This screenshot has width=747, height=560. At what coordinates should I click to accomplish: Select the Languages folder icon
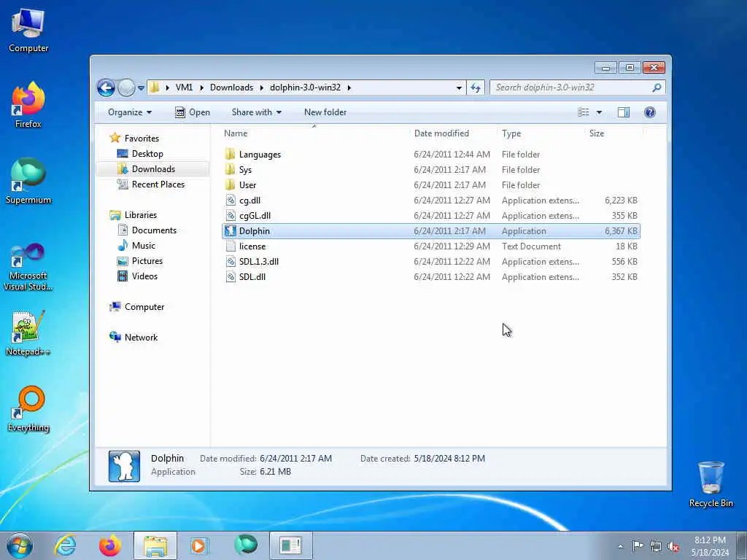click(x=230, y=154)
